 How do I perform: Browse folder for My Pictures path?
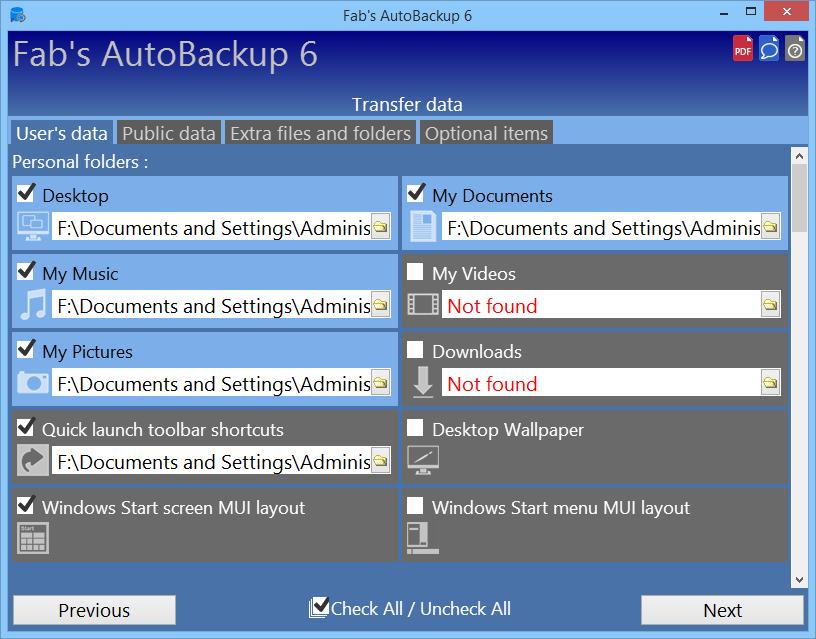[381, 382]
